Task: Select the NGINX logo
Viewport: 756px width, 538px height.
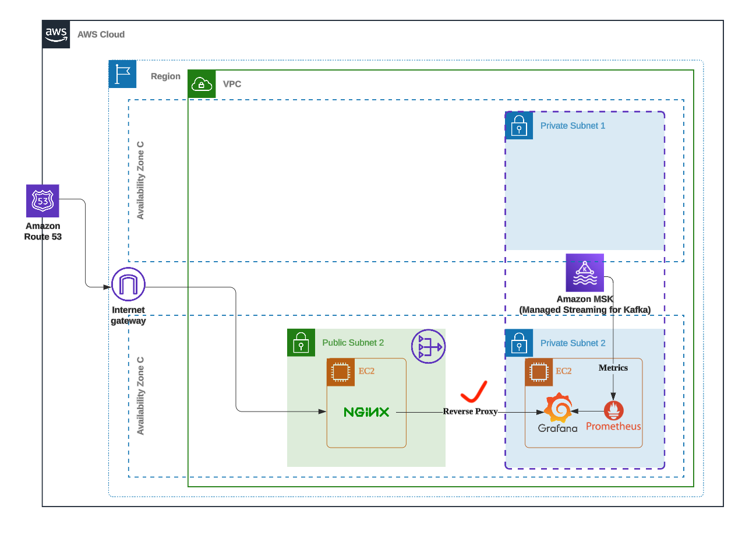Action: pyautogui.click(x=366, y=412)
